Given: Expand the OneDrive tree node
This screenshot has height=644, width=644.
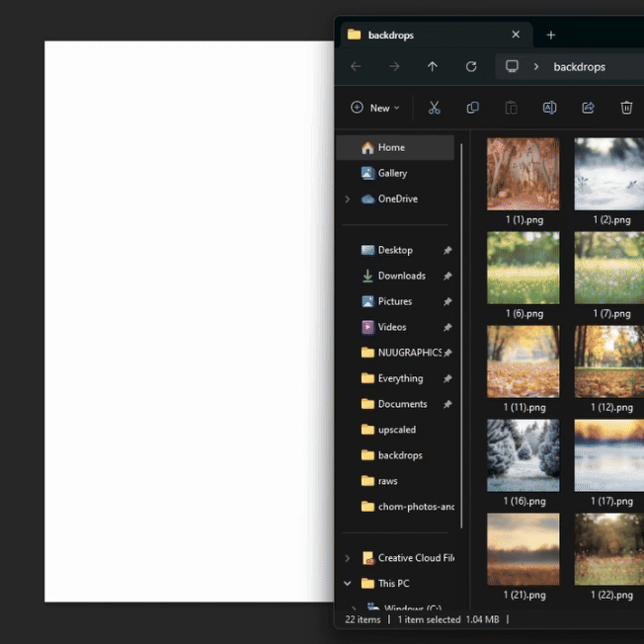Looking at the screenshot, I should click(x=347, y=199).
